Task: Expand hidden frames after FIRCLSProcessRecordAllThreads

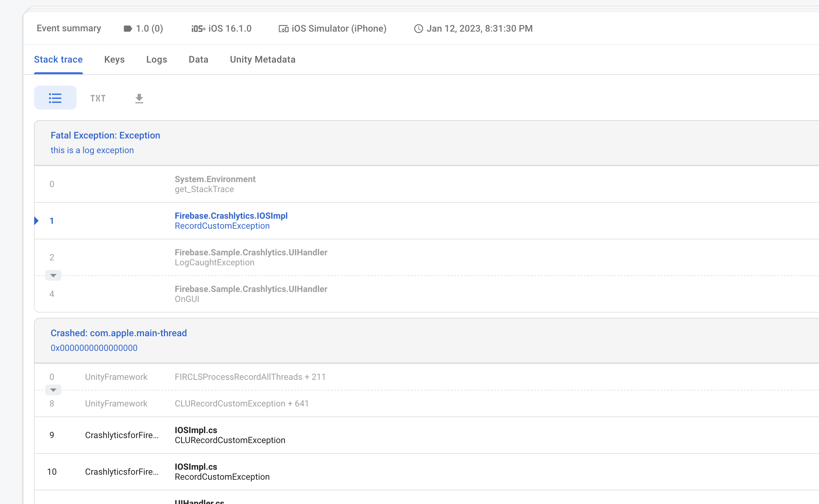Action: click(x=53, y=390)
